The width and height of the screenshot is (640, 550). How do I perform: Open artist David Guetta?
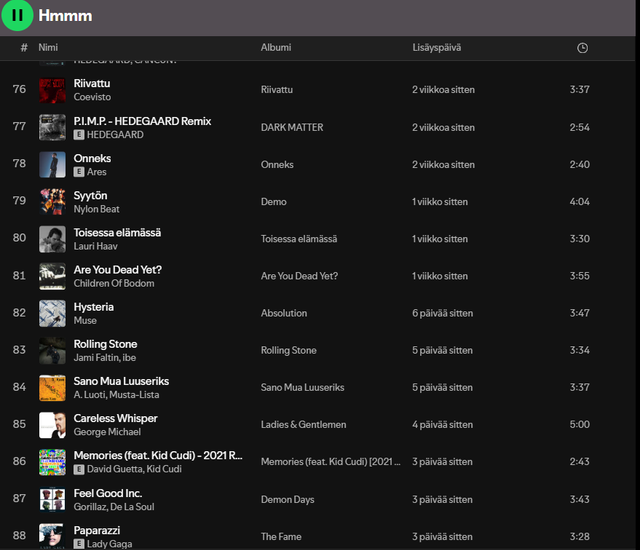pos(115,469)
